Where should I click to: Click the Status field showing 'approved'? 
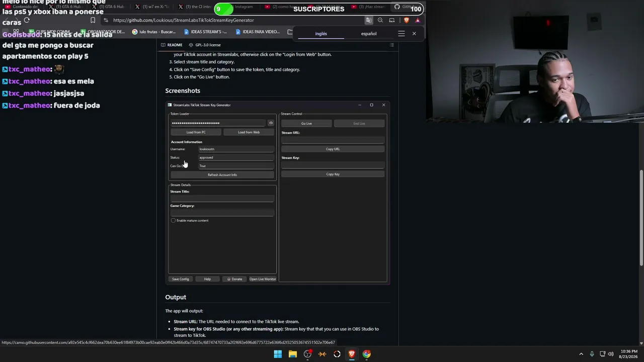tap(236, 157)
